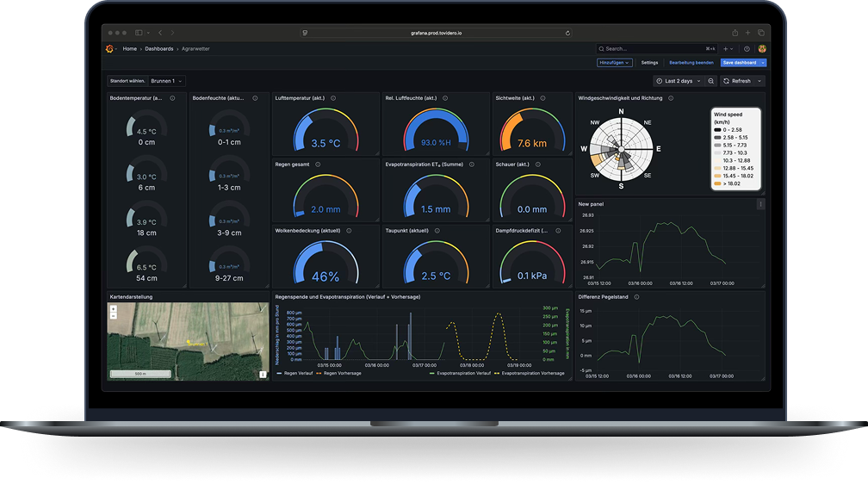Open the refresh interval dropdown arrow
This screenshot has height=484, width=868.
point(759,81)
